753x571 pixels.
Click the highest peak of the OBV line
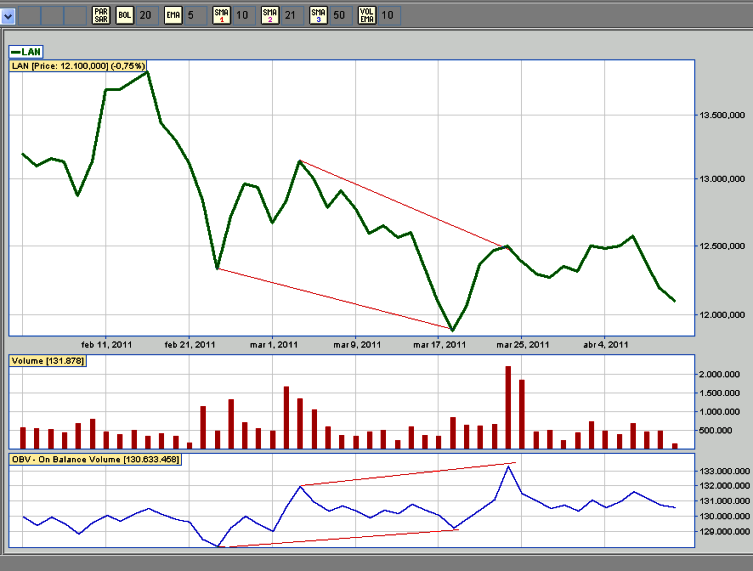(x=508, y=467)
